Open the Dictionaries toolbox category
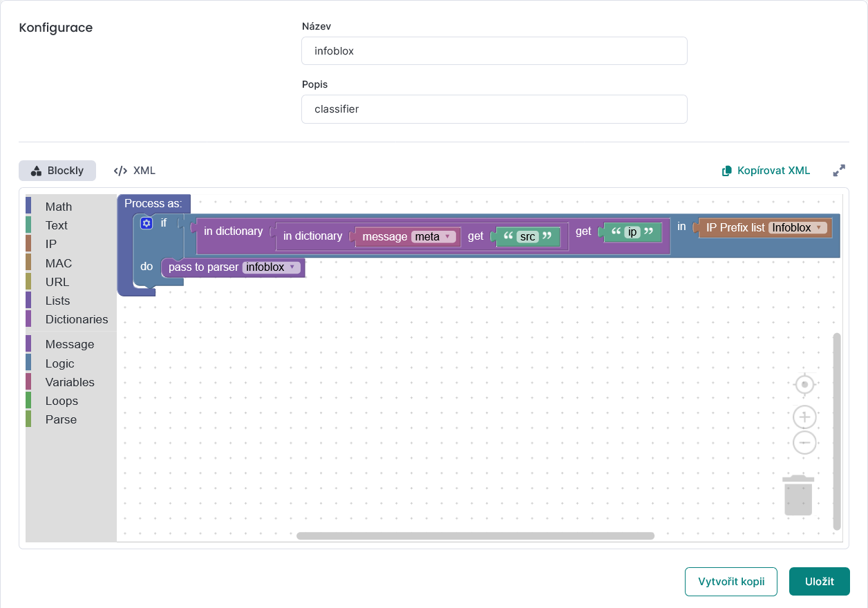Viewport: 868px width, 608px height. point(76,319)
